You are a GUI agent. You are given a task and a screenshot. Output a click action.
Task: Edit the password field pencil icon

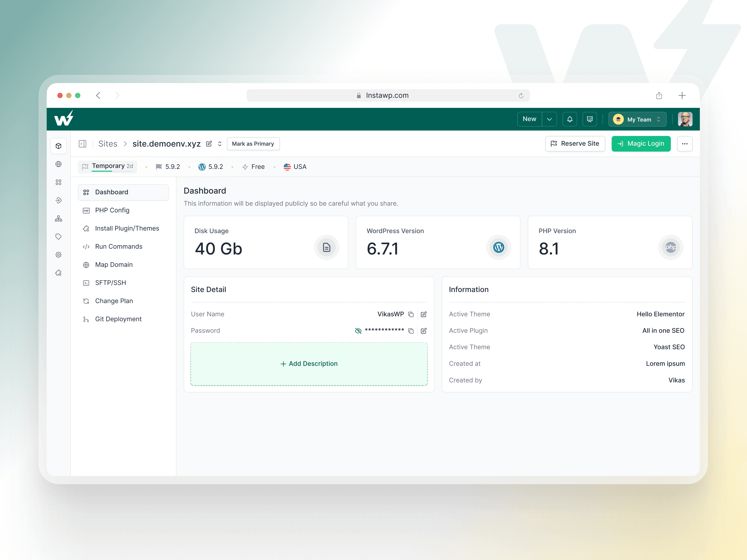[x=423, y=331]
